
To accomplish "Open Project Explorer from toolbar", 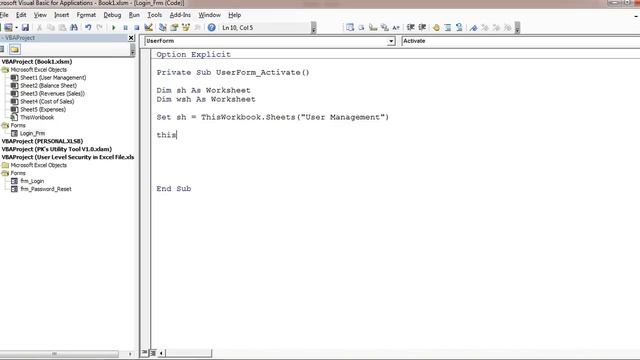I will (163, 28).
